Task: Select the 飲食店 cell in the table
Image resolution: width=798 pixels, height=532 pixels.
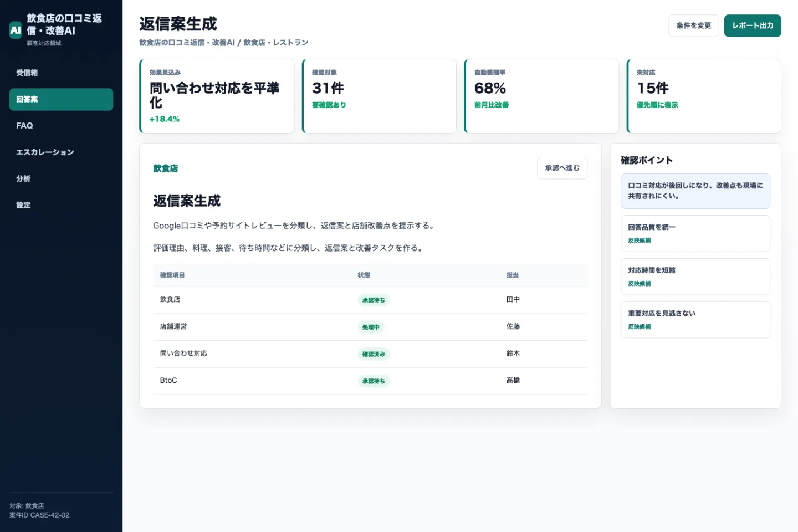Action: click(170, 299)
